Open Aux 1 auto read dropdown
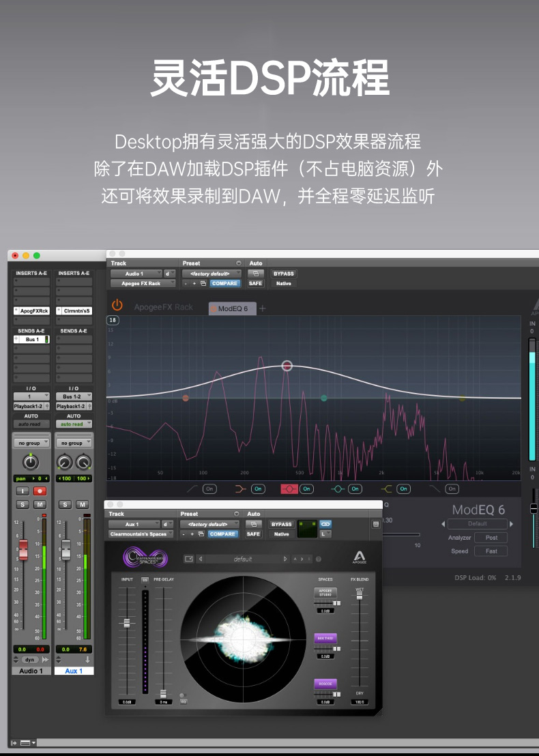Image resolution: width=539 pixels, height=756 pixels. click(74, 424)
